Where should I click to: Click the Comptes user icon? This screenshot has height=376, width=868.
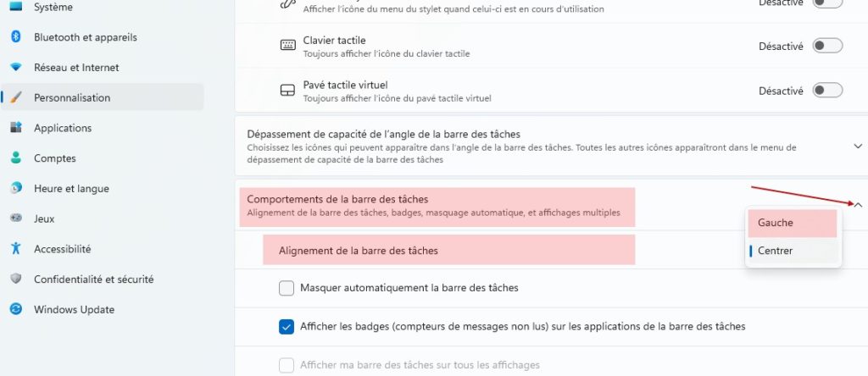click(x=16, y=158)
